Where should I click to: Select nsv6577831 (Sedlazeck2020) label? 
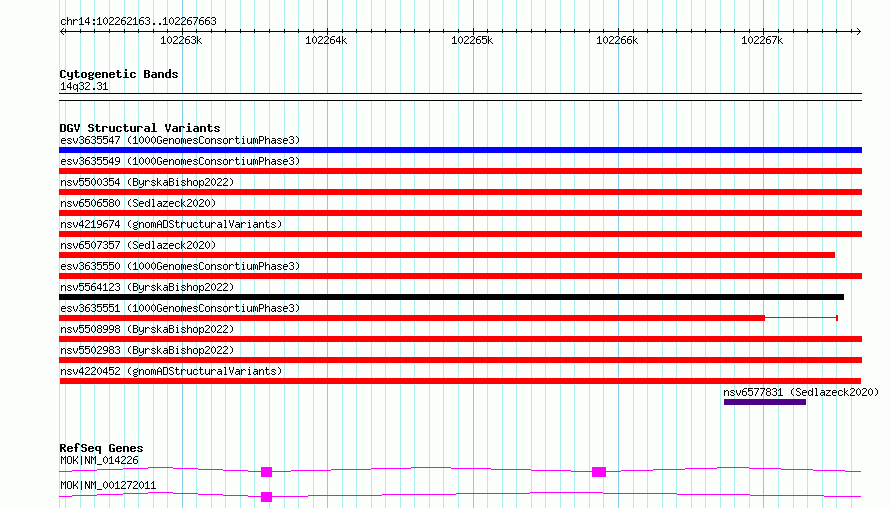click(x=801, y=392)
